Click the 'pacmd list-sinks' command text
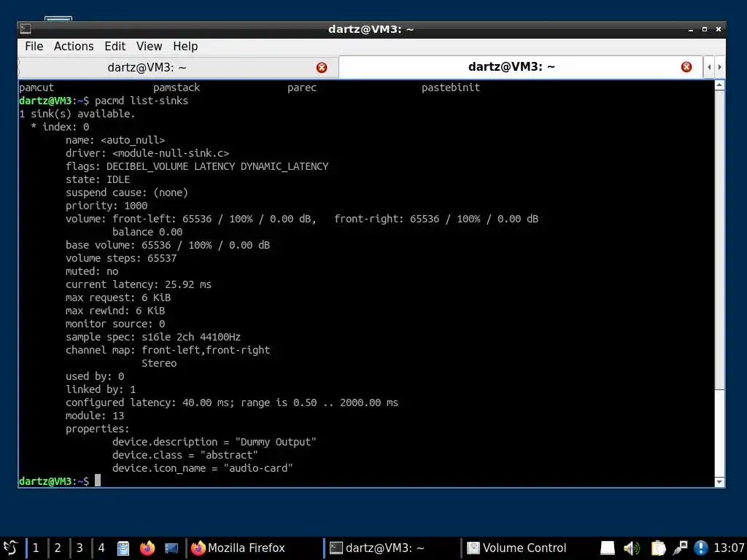 click(142, 101)
